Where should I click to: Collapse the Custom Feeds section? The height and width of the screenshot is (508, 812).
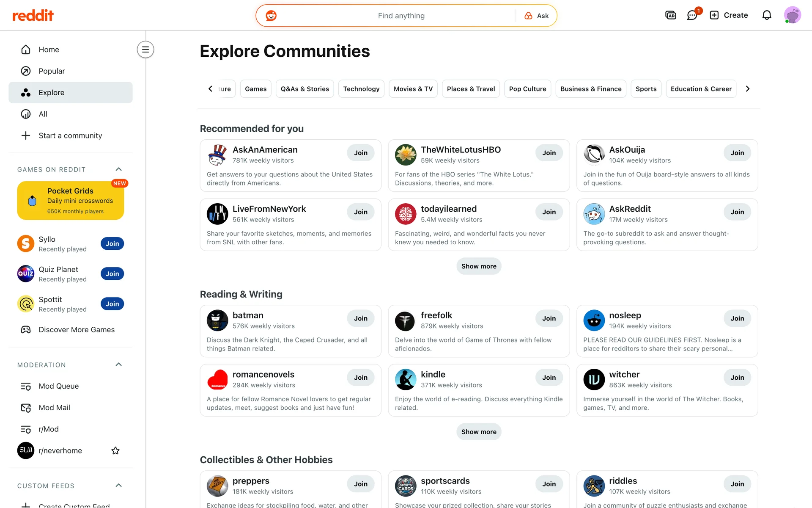coord(119,486)
